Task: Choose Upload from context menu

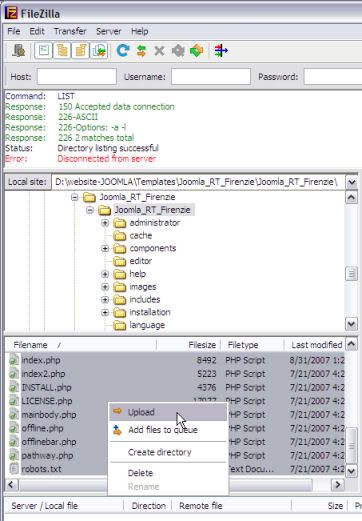Action: 168,412
